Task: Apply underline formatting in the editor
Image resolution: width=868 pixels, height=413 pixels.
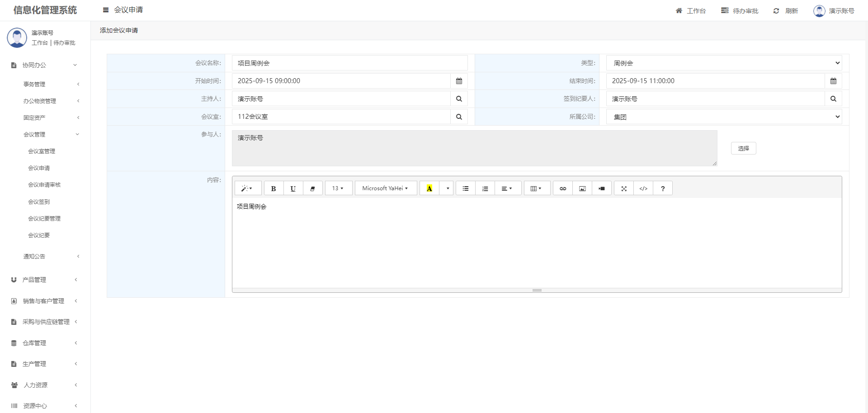Action: coord(293,188)
